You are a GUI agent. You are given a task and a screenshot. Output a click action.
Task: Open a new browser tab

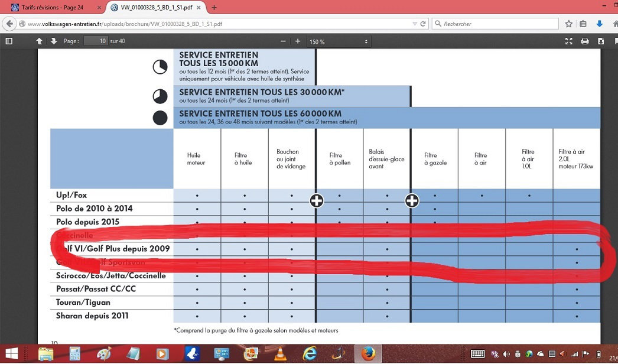[x=214, y=8]
